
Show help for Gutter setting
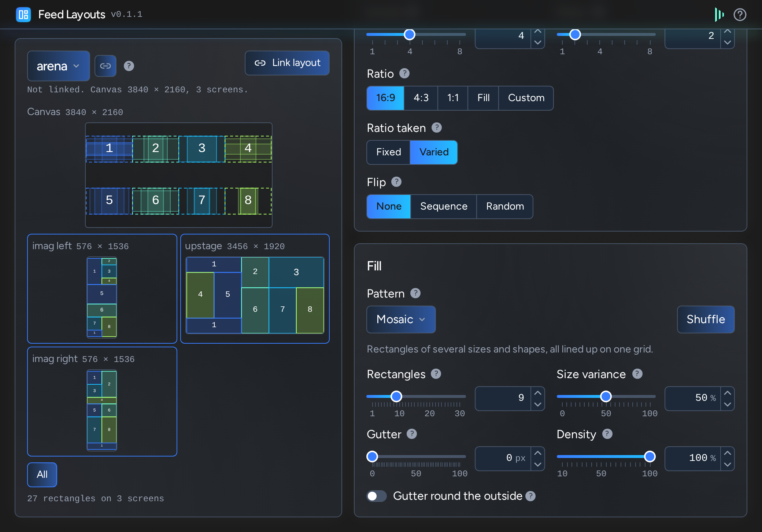[x=412, y=434]
